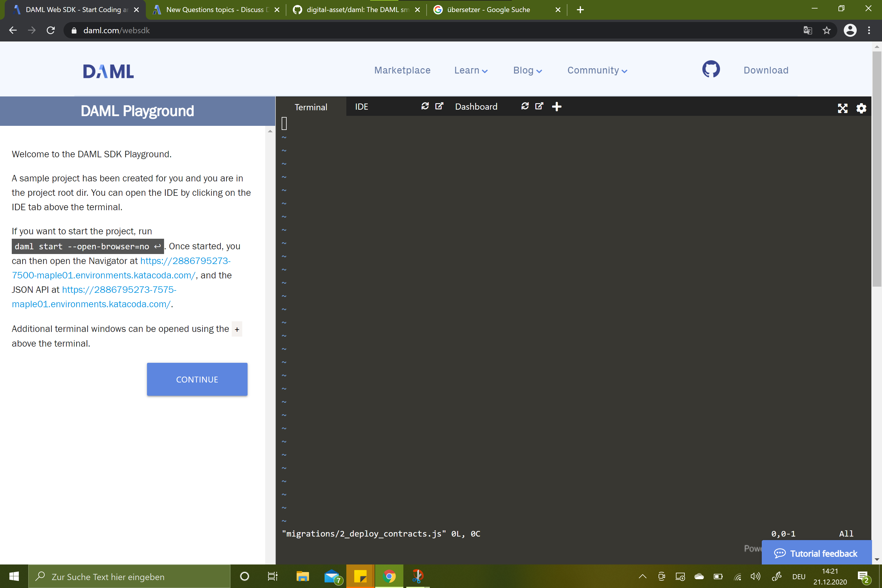
Task: Click the inline plus terminal button in instructions
Action: (x=237, y=329)
